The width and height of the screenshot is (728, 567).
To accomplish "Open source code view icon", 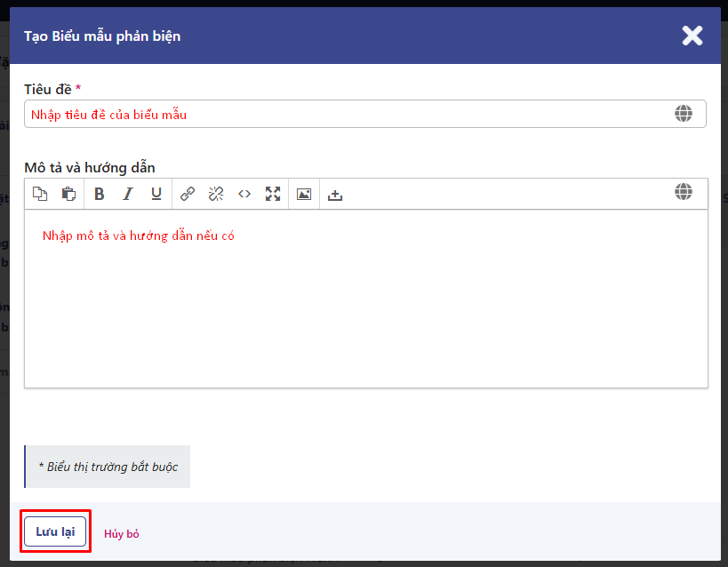I will tap(244, 194).
